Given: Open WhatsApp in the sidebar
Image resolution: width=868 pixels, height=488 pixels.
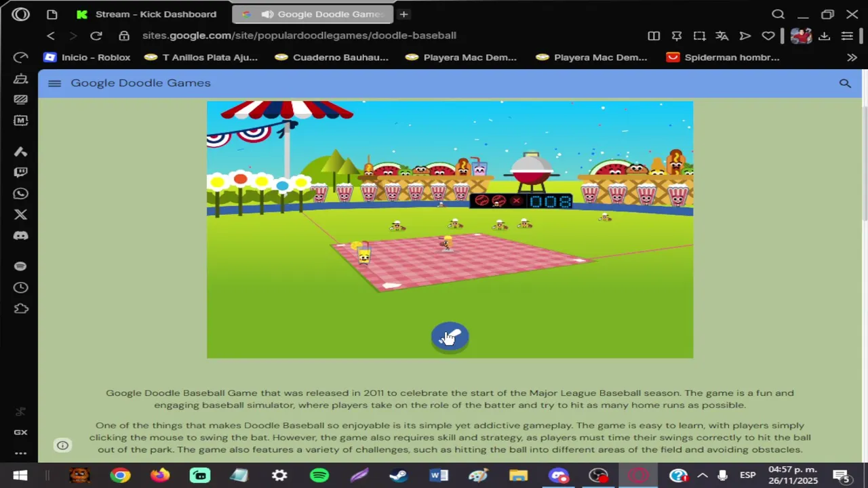Looking at the screenshot, I should (20, 194).
